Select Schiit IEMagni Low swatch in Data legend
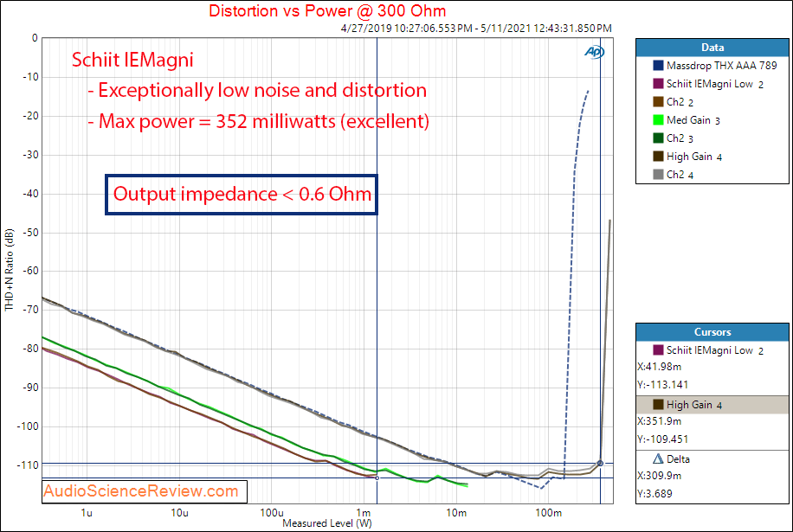 point(658,83)
